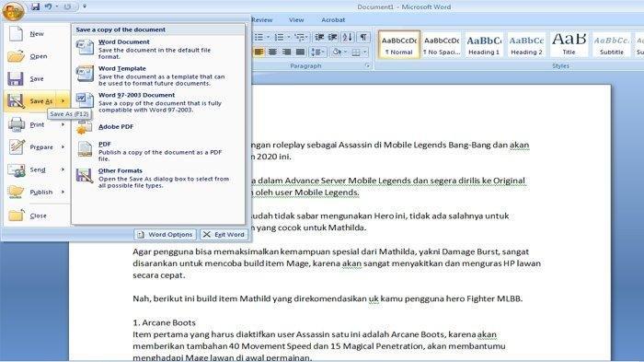The width and height of the screenshot is (644, 362).
Task: Toggle Center alignment
Action: pos(272,53)
